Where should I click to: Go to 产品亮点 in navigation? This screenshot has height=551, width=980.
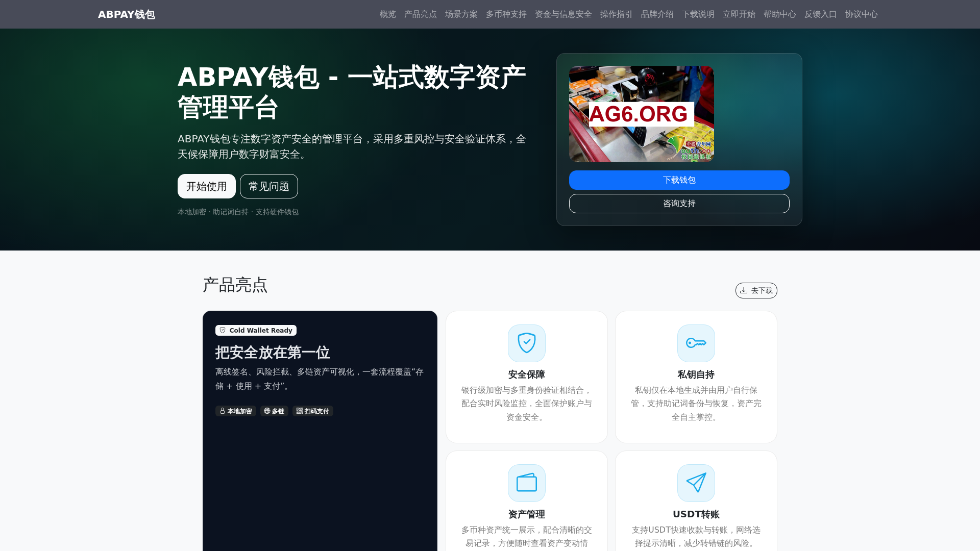420,14
